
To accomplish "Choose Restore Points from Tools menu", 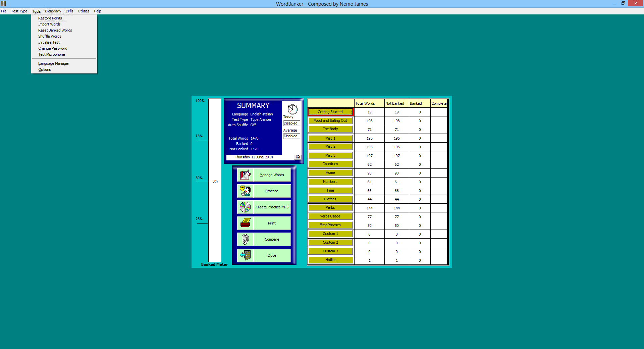I will tap(64, 18).
